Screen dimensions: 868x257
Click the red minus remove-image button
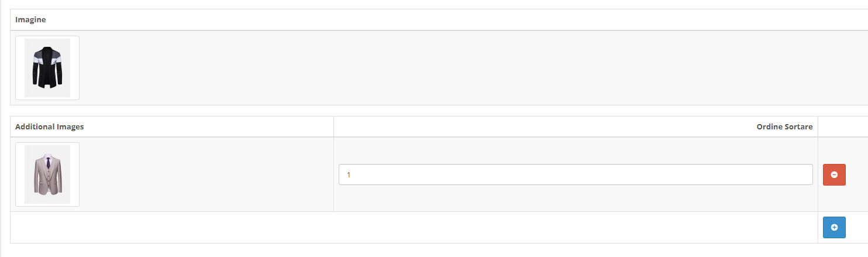tap(834, 174)
